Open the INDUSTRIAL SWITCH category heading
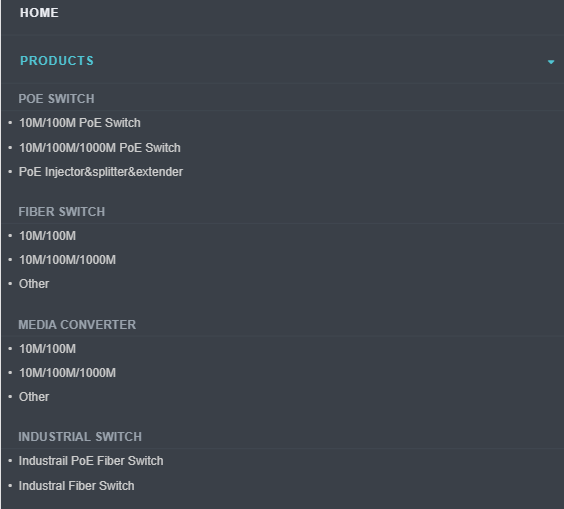Viewport: 564px width, 509px height. pos(80,437)
